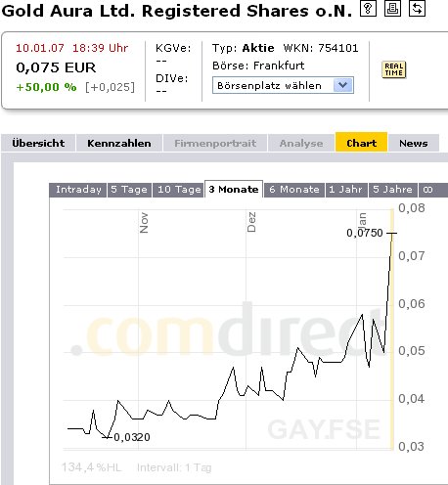The width and height of the screenshot is (448, 485).
Task: Open the Übersicht tab
Action: pyautogui.click(x=38, y=143)
